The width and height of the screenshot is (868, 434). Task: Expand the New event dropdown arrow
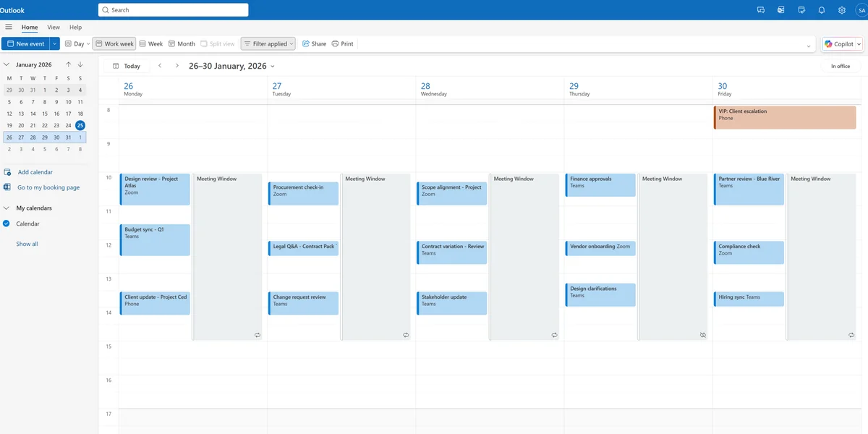[54, 44]
